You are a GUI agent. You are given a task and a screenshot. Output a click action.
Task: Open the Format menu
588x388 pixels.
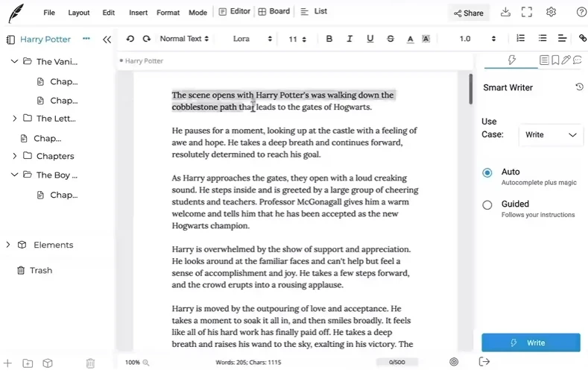(x=168, y=13)
